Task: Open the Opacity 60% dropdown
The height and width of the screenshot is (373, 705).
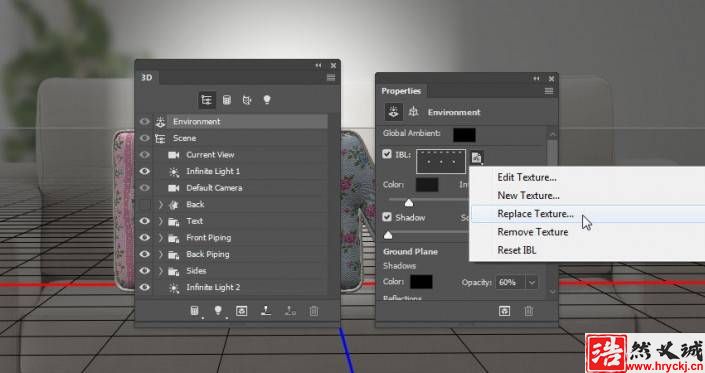Action: tap(532, 282)
